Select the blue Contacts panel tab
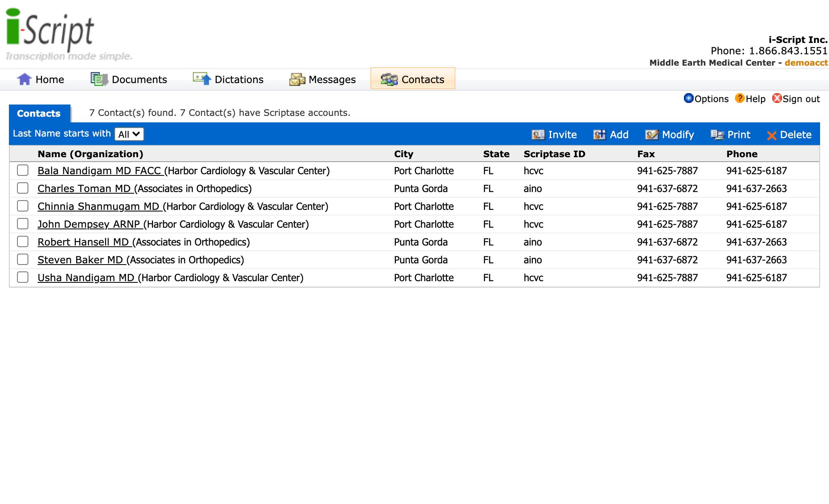 point(39,113)
